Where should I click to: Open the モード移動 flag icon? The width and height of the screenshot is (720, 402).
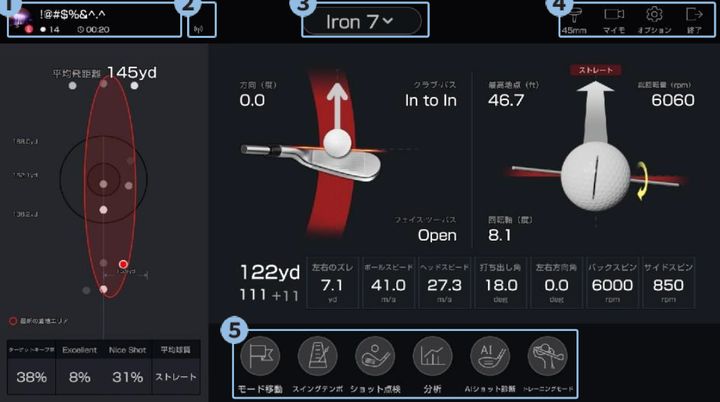coord(258,355)
